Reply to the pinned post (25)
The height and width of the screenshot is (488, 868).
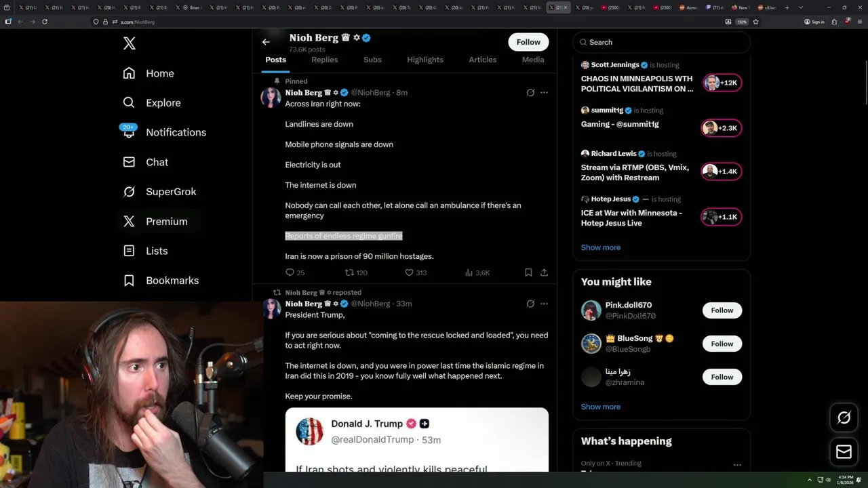(x=295, y=272)
